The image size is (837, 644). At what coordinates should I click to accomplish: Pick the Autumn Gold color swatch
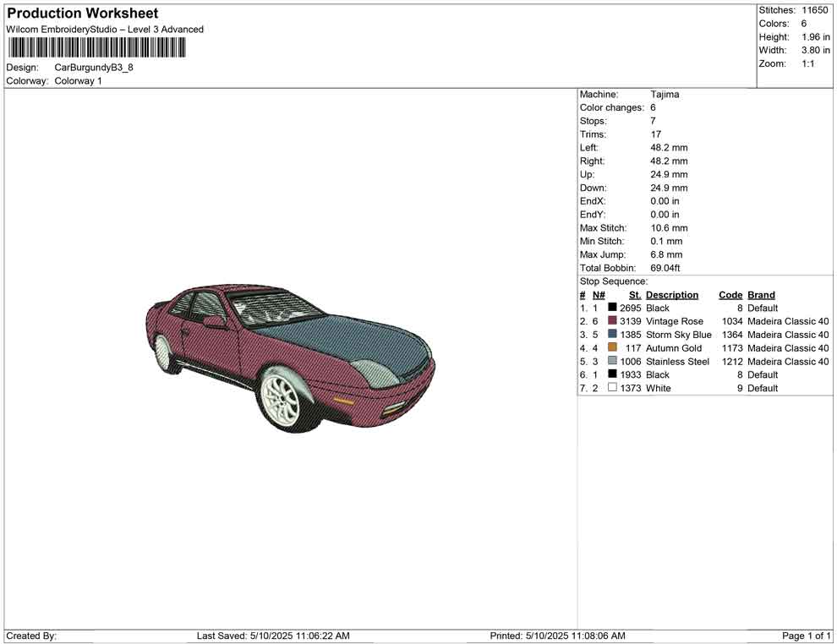coord(612,348)
